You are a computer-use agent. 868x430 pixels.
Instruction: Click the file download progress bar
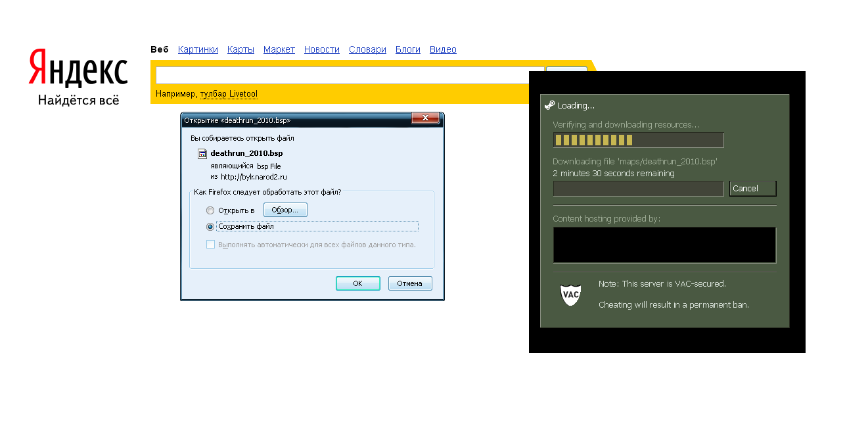638,189
